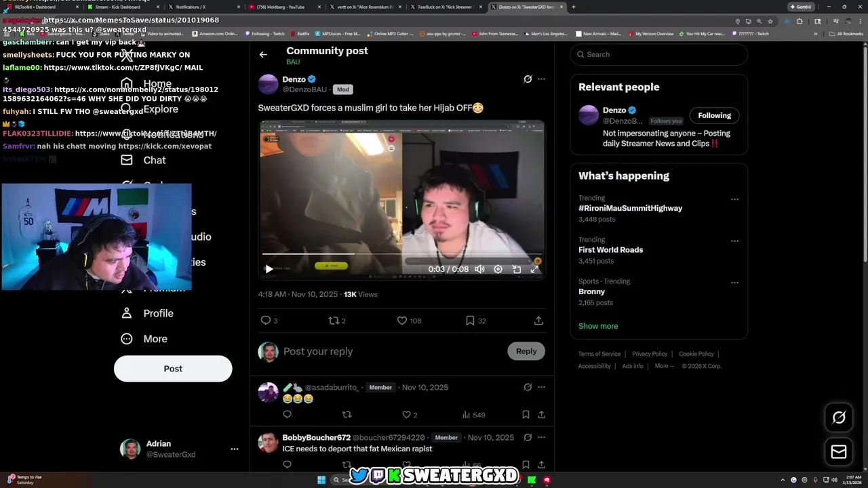
Task: Open more options for Bronny trend
Action: point(734,283)
